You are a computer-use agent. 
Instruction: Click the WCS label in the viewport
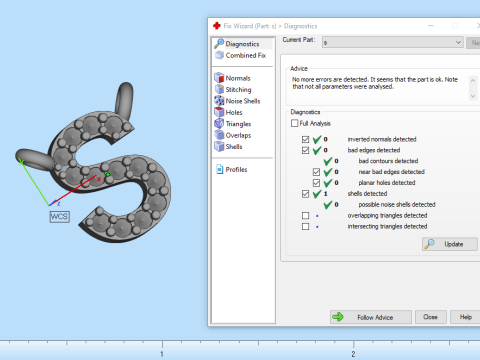coord(59,217)
